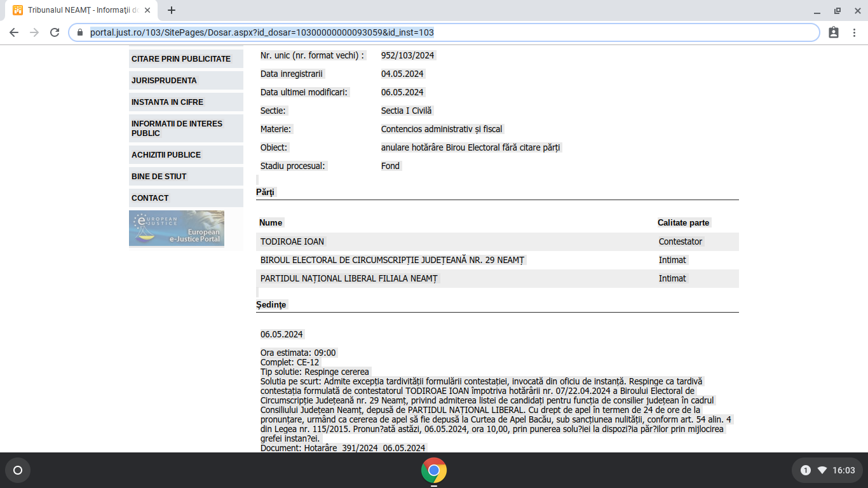Click the Contestator party role cell
868x488 pixels.
pos(681,241)
